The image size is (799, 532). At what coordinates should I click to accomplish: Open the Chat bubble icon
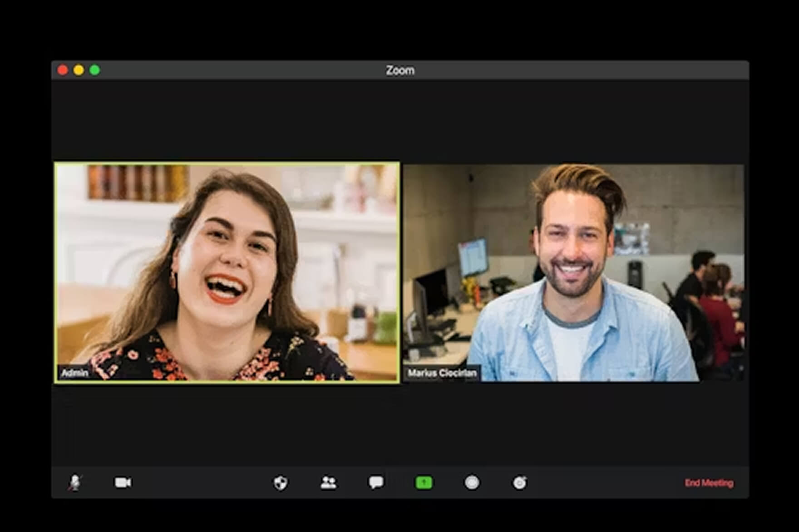point(376,483)
